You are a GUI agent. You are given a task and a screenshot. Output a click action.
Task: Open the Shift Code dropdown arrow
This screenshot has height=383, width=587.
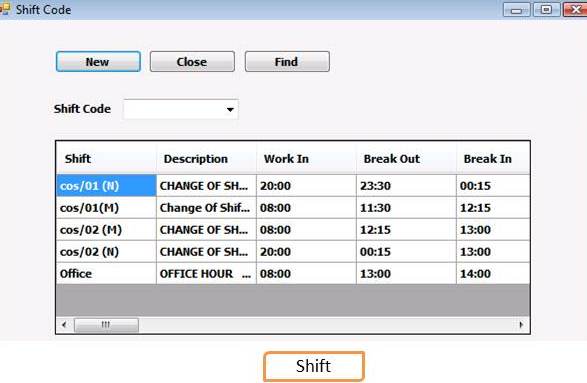click(x=230, y=109)
